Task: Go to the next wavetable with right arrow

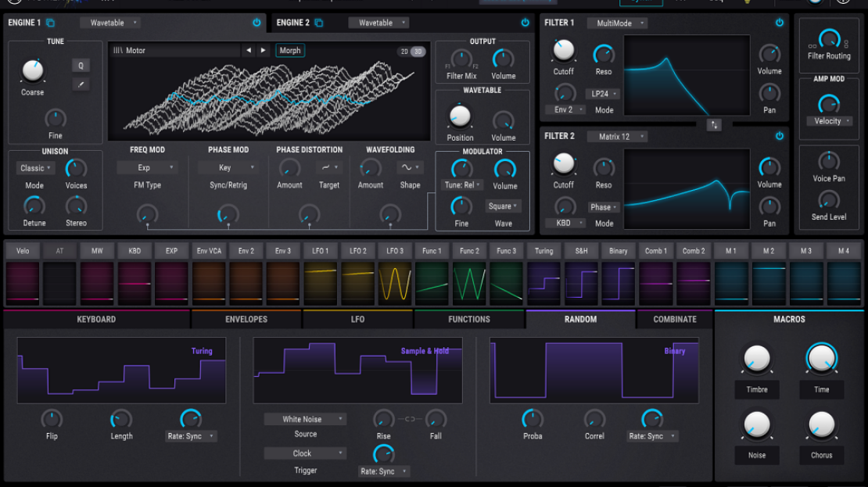Action: 263,50
